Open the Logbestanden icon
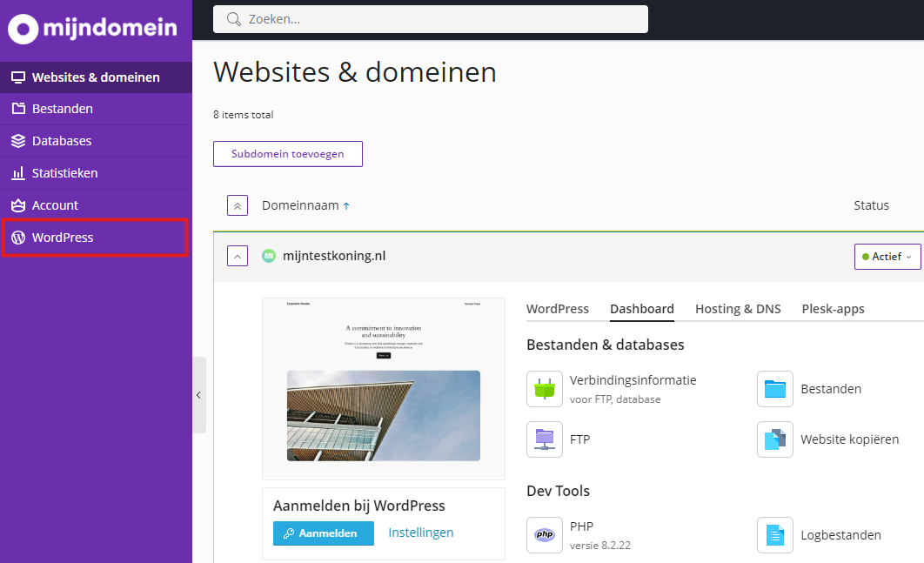This screenshot has height=563, width=924. pos(774,535)
